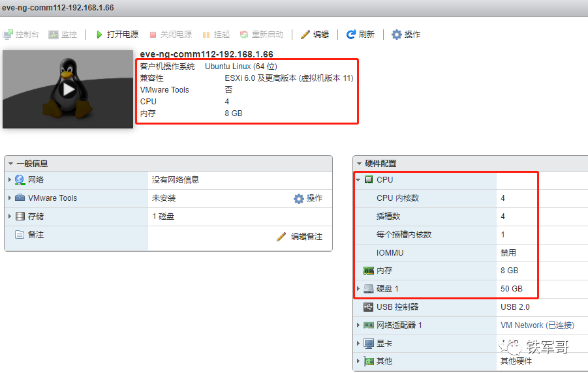This screenshot has width=588, height=373.
Task: Select the 50 GB disk size value
Action: pos(512,289)
